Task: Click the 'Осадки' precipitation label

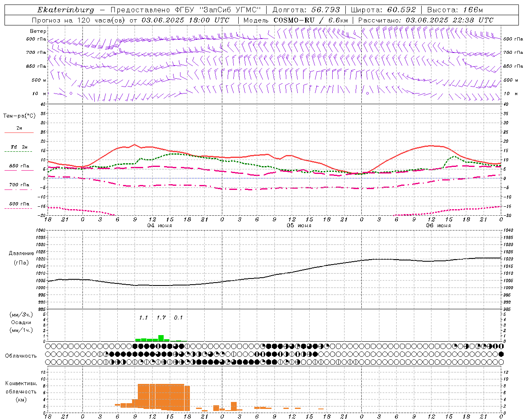Action: click(21, 322)
